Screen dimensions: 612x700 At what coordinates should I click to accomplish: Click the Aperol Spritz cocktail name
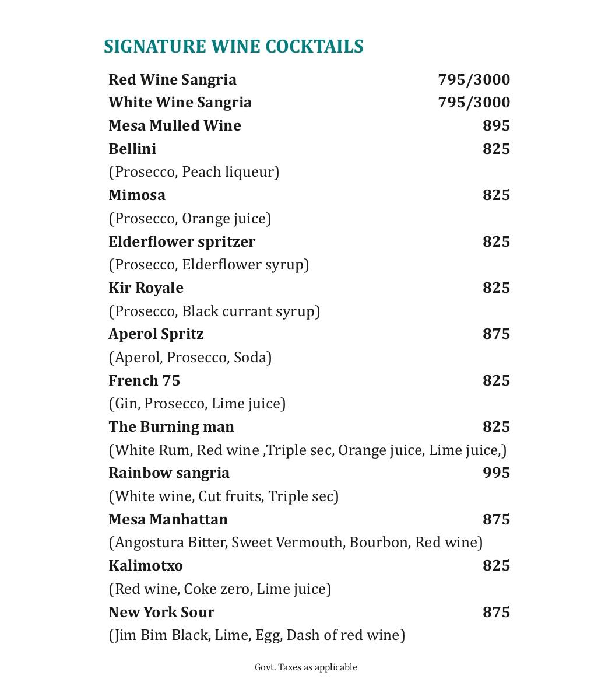point(156,334)
